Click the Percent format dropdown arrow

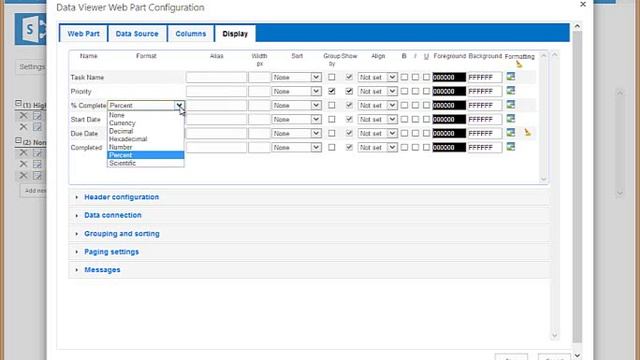click(x=179, y=105)
